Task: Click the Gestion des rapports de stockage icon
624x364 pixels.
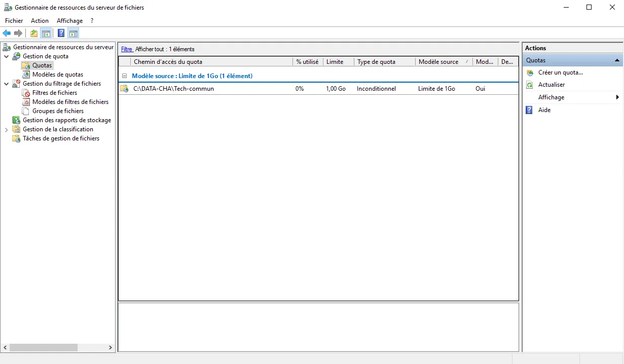Action: coord(16,120)
